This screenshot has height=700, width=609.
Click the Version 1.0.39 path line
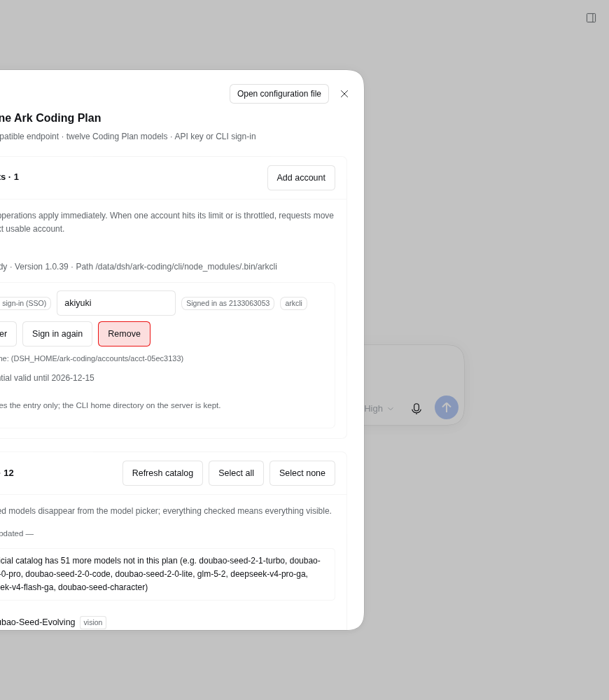point(139,267)
